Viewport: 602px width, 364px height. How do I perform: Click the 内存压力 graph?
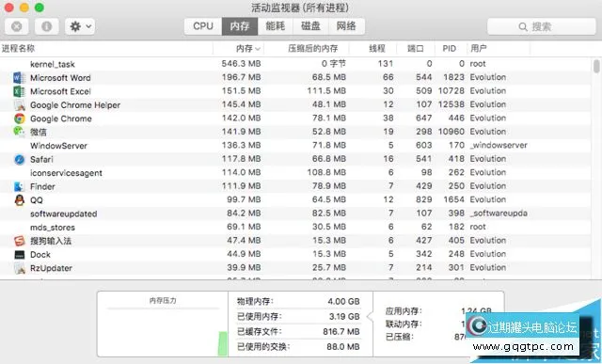click(163, 324)
